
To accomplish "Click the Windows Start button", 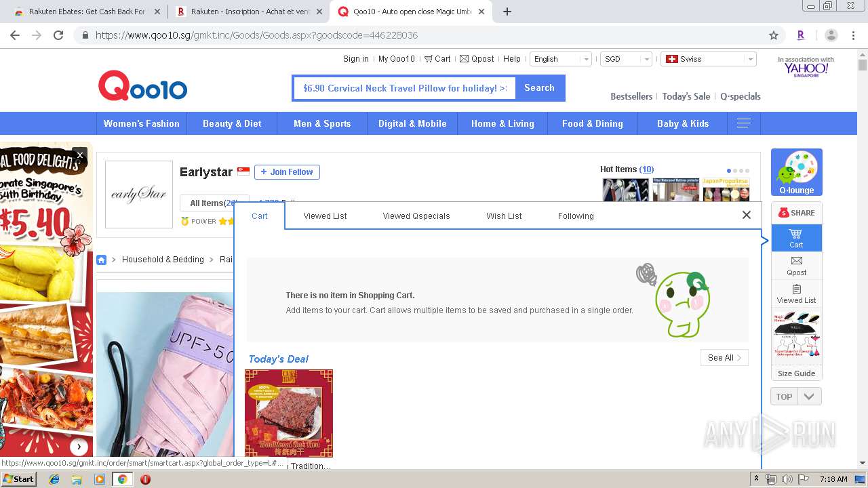I will click(20, 479).
